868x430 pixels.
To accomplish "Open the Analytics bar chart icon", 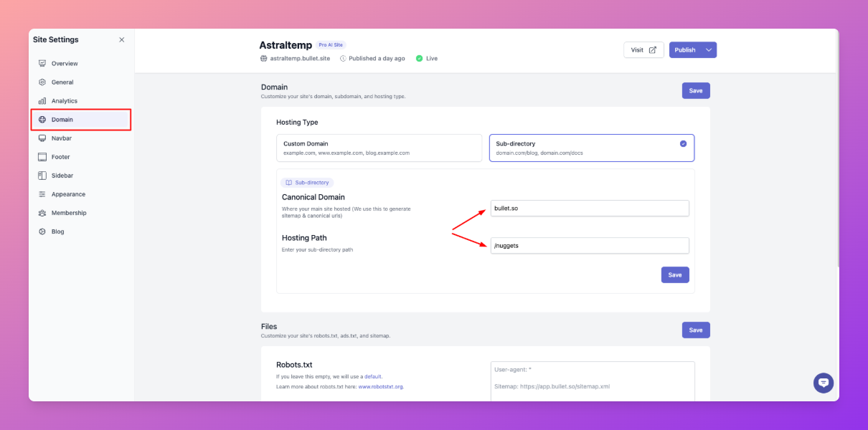I will [42, 101].
